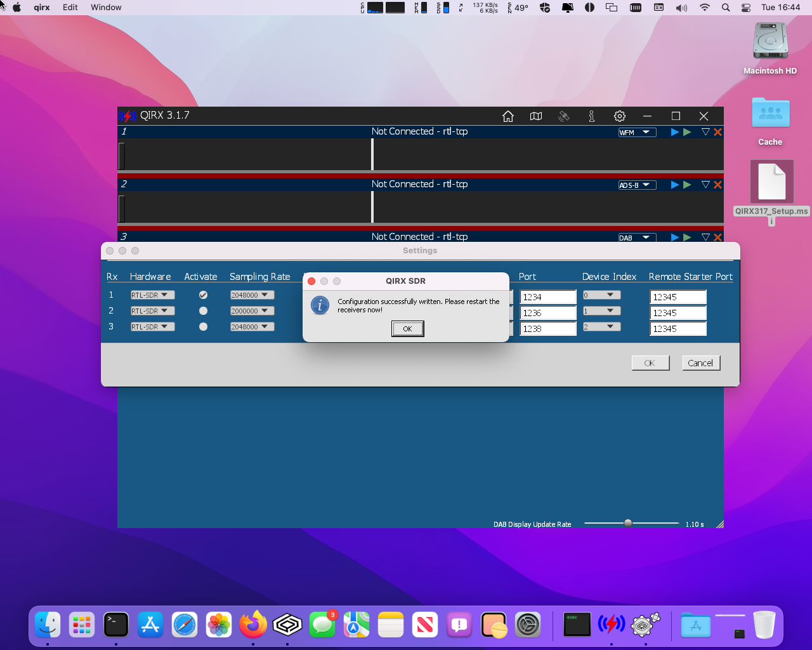Open Hardware dropdown for Rx 3

pyautogui.click(x=152, y=327)
